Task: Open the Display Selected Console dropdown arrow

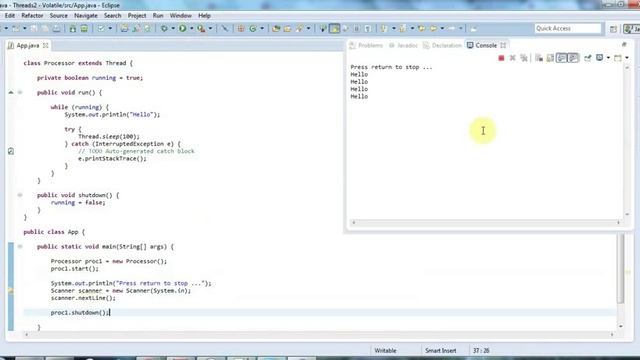Action: [x=608, y=58]
